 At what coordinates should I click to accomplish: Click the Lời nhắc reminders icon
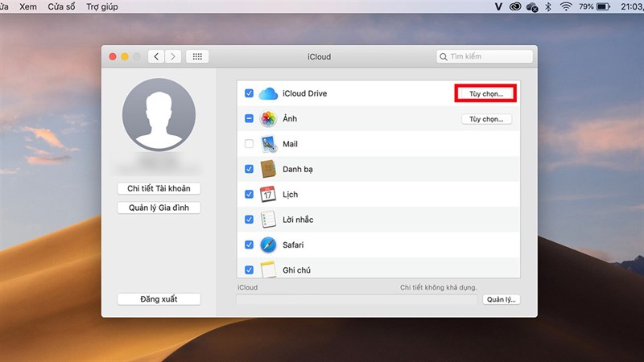pyautogui.click(x=268, y=220)
